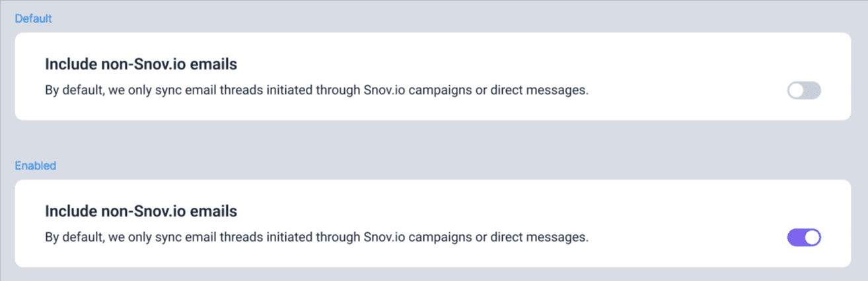The height and width of the screenshot is (281, 868).
Task: Select the heading in the Default card
Action: click(141, 65)
